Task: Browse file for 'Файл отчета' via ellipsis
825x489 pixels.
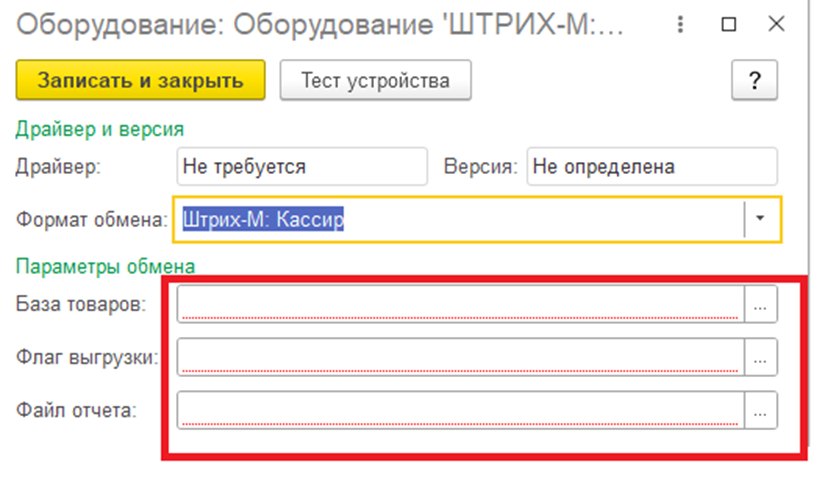Action: coord(760,410)
